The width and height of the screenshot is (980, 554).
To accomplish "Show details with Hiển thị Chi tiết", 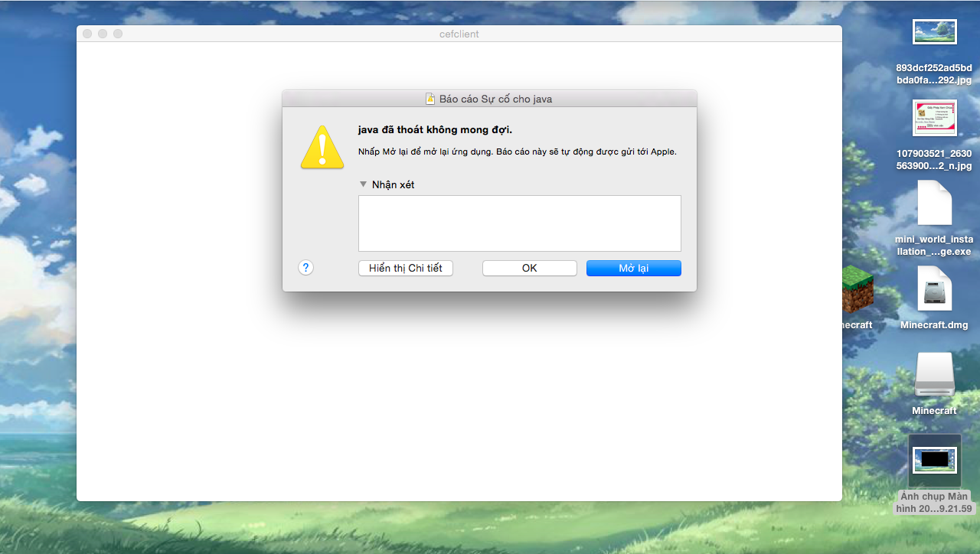I will click(406, 268).
